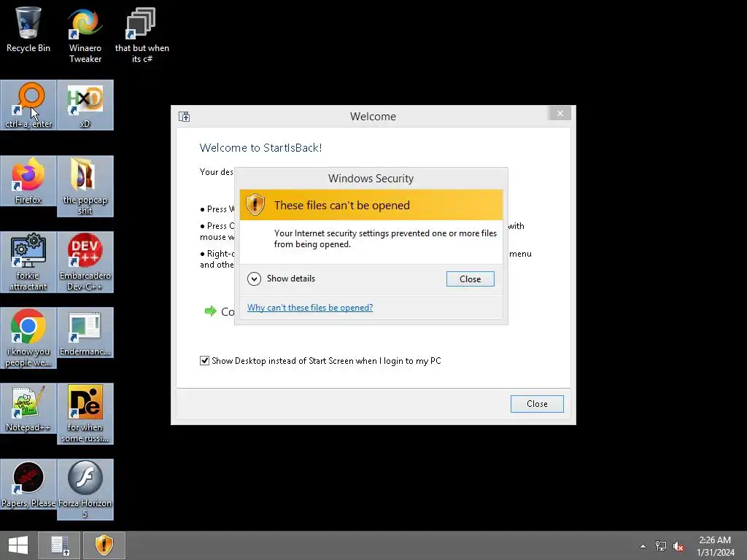Select the HxD 'xD' shortcut
The width and height of the screenshot is (747, 560).
(85, 105)
